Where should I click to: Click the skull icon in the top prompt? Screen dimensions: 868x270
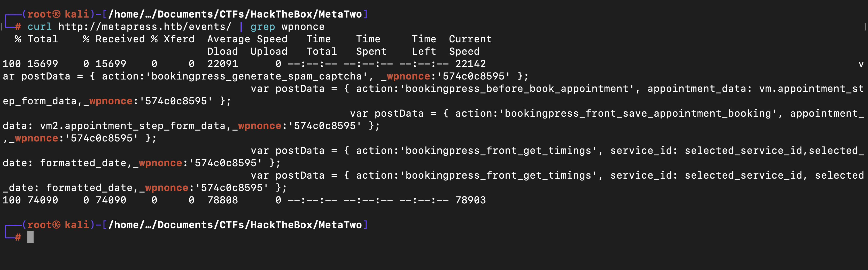pyautogui.click(x=57, y=14)
